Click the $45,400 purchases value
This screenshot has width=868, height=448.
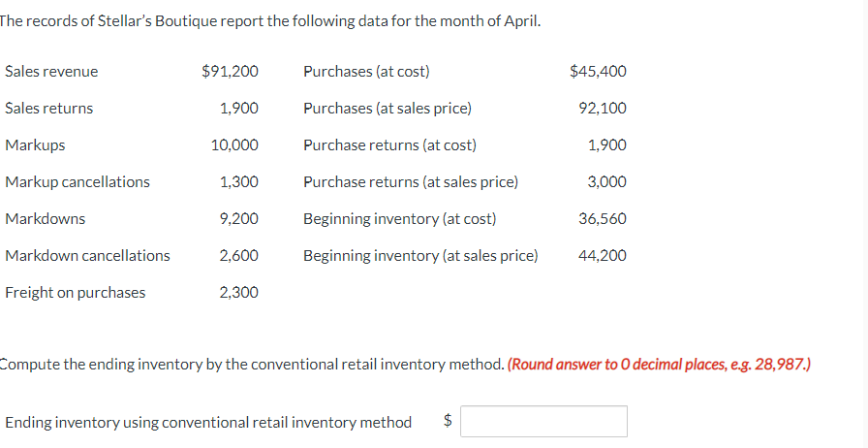coord(598,72)
